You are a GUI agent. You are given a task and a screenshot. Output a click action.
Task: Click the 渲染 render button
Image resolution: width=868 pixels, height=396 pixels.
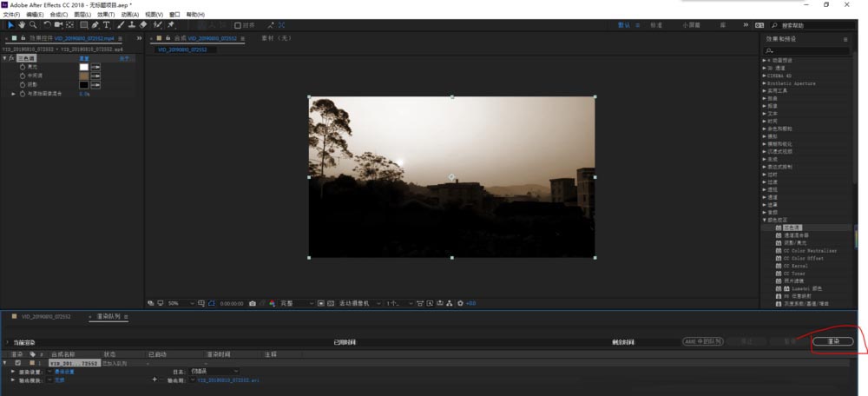click(832, 341)
